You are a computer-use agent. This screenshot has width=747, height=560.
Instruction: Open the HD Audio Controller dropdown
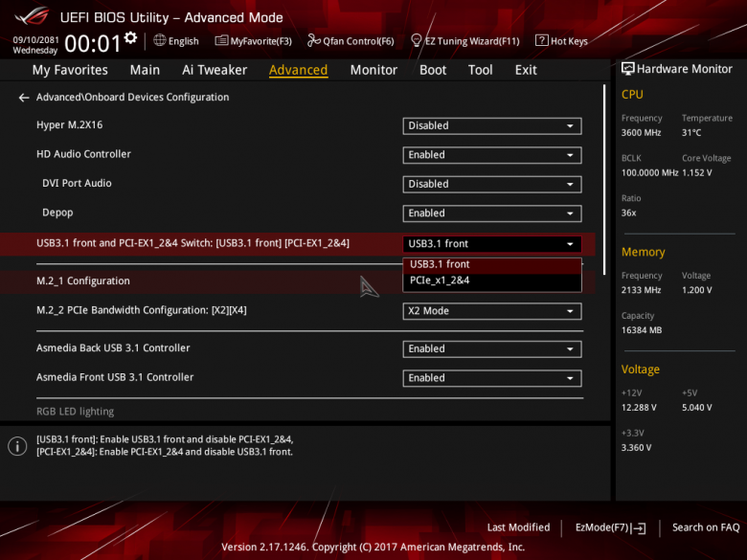click(492, 155)
